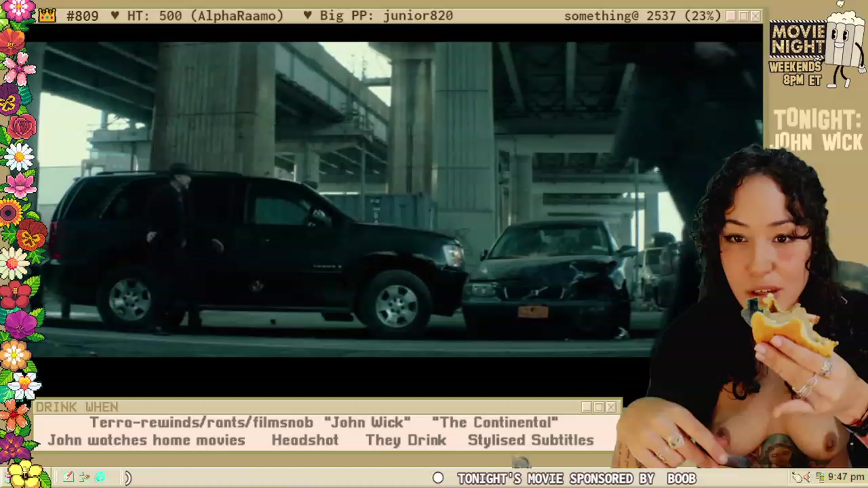This screenshot has width=868, height=488.
Task: Click the crown icon in the title bar
Action: point(47,16)
